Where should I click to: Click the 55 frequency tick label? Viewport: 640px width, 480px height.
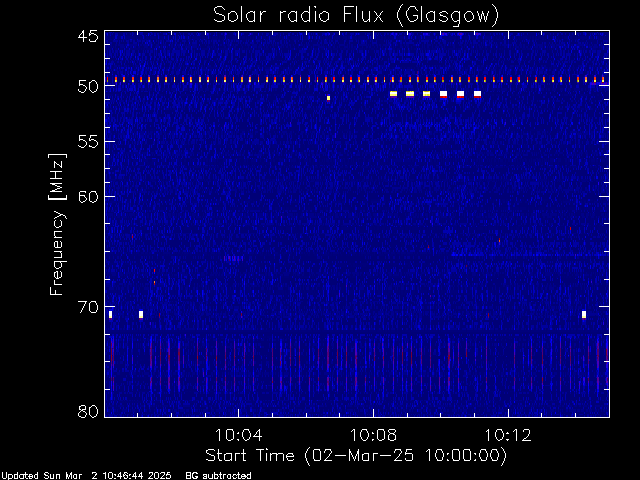point(89,142)
